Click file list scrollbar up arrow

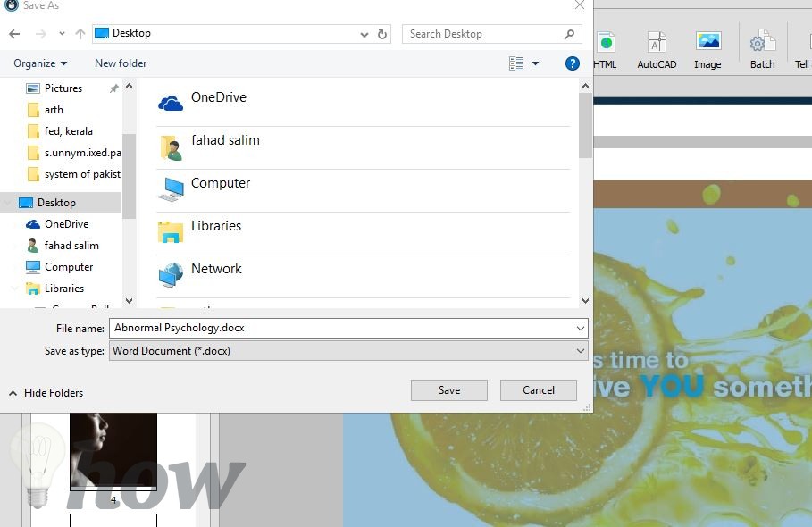(x=585, y=86)
